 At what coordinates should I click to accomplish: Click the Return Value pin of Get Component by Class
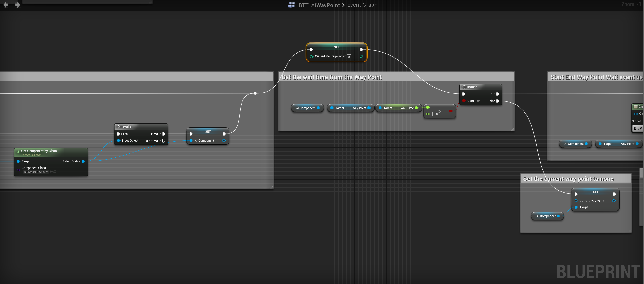click(83, 161)
